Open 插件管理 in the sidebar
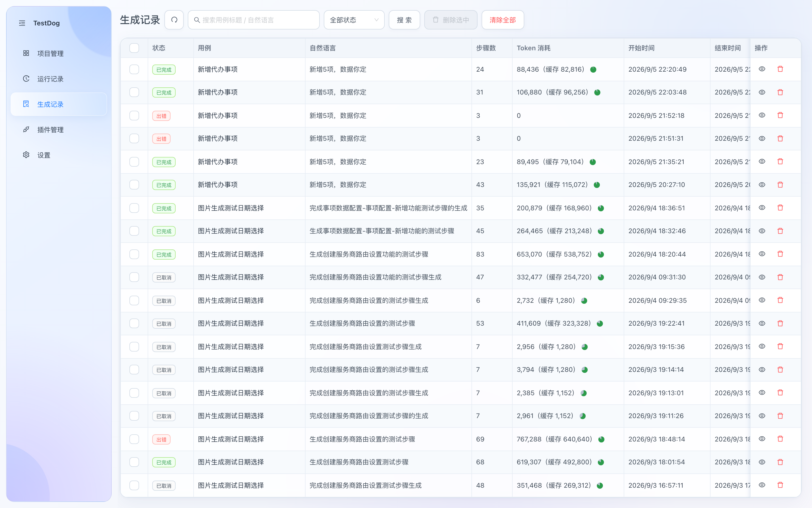 (x=59, y=130)
